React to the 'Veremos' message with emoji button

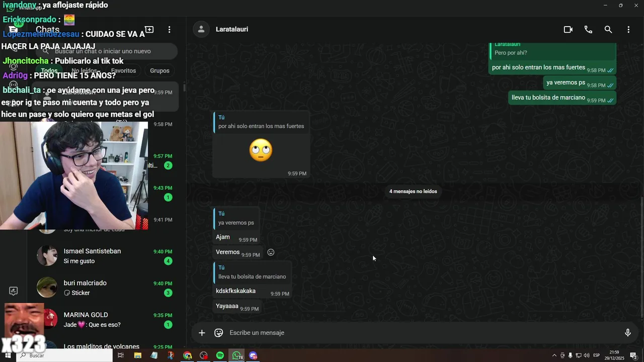pos(271,252)
